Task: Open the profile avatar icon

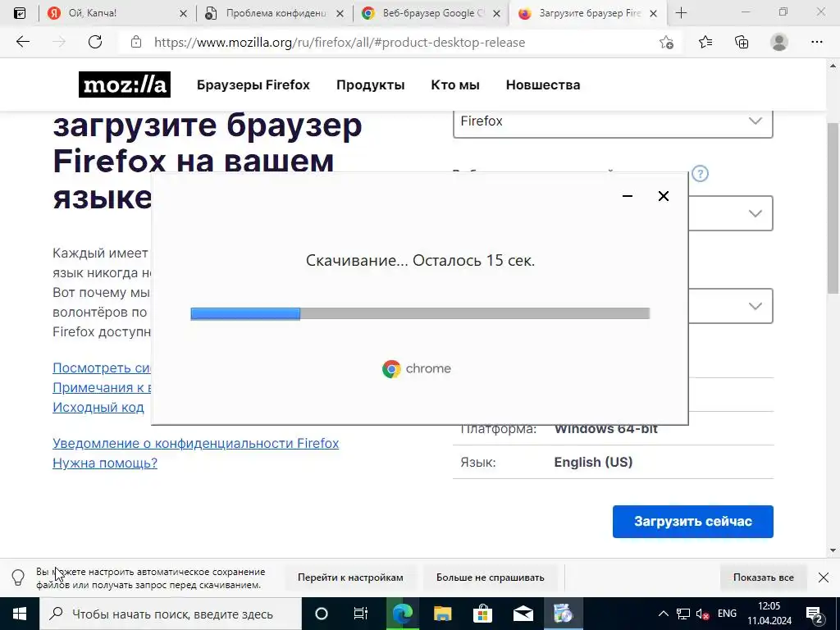Action: click(779, 42)
